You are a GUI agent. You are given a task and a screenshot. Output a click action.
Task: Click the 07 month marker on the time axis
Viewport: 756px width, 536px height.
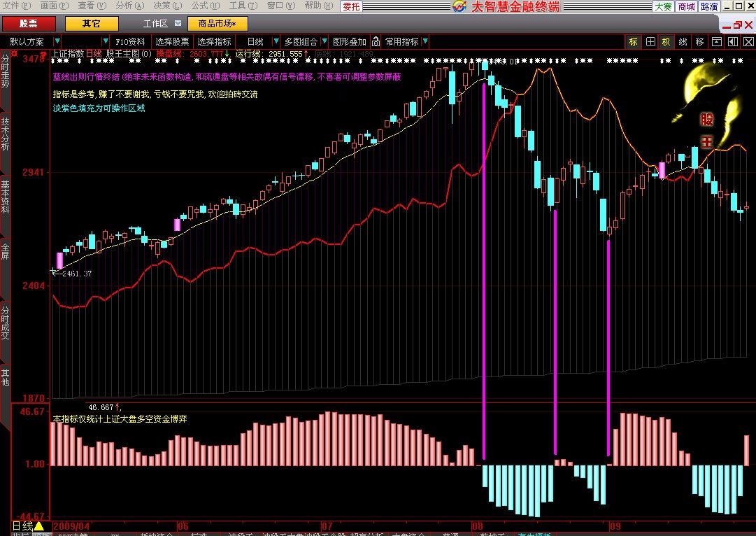point(327,526)
